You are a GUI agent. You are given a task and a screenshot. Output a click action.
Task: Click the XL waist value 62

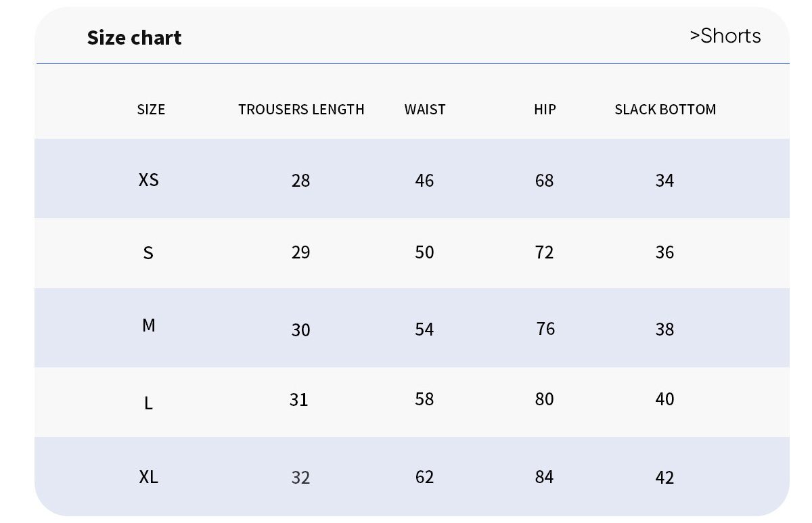click(x=424, y=477)
